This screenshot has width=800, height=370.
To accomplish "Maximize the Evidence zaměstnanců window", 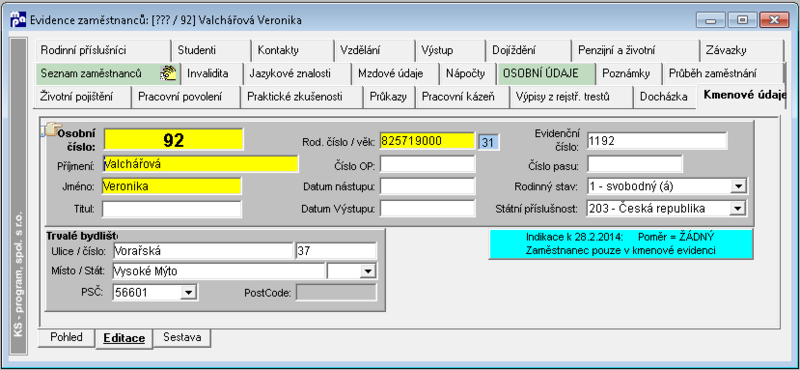I will (742, 20).
